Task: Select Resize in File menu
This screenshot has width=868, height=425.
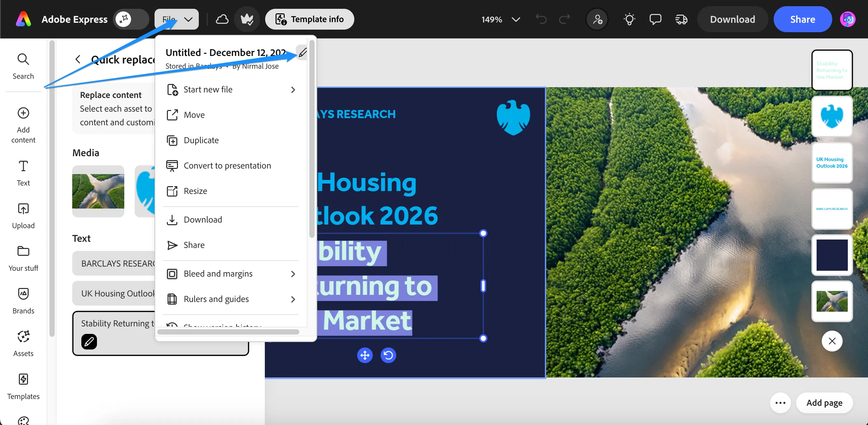Action: click(231, 191)
